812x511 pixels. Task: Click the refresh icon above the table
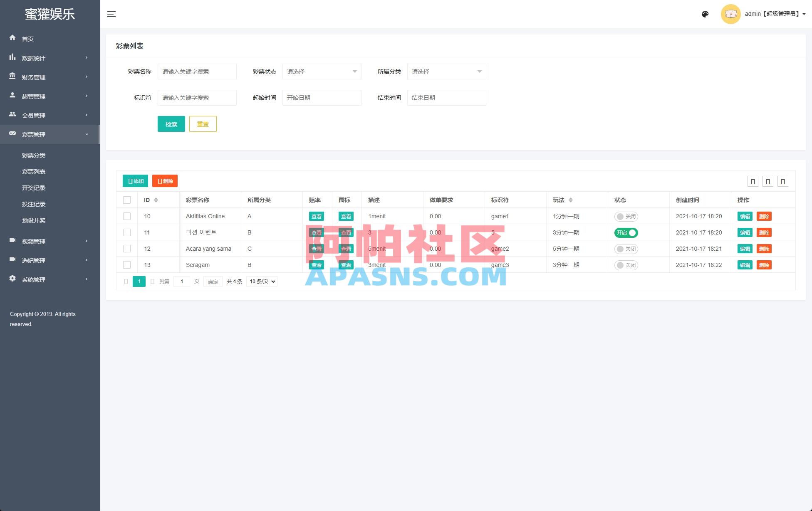[752, 181]
